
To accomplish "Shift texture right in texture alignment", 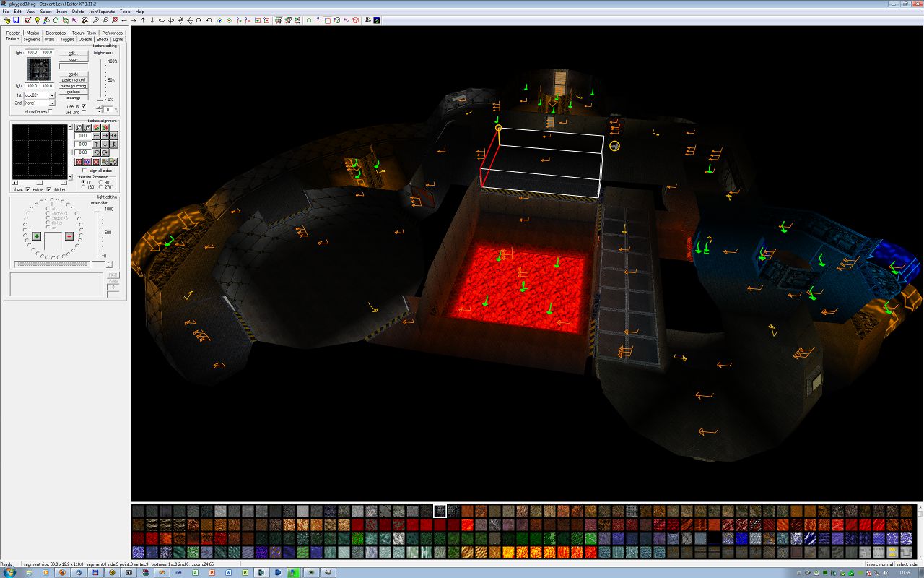I will (x=105, y=136).
